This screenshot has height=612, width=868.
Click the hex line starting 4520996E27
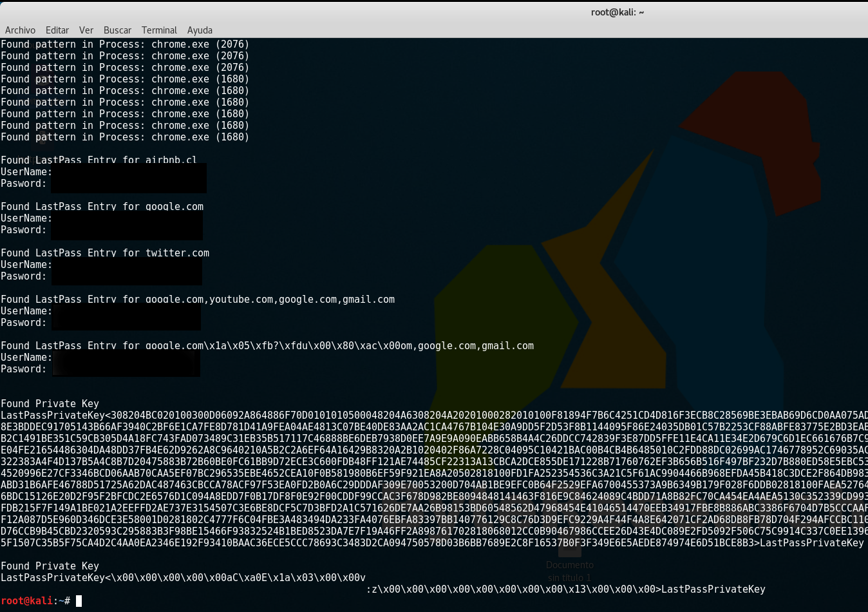click(434, 473)
